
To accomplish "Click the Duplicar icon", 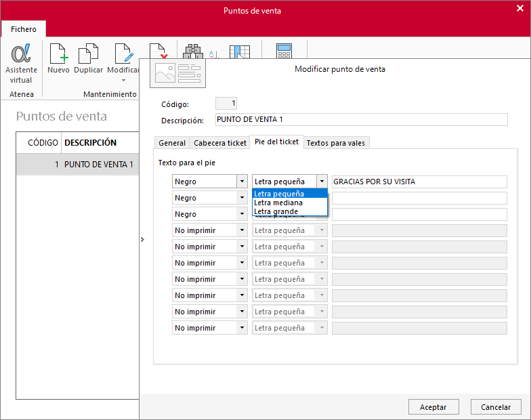I will coord(88,54).
